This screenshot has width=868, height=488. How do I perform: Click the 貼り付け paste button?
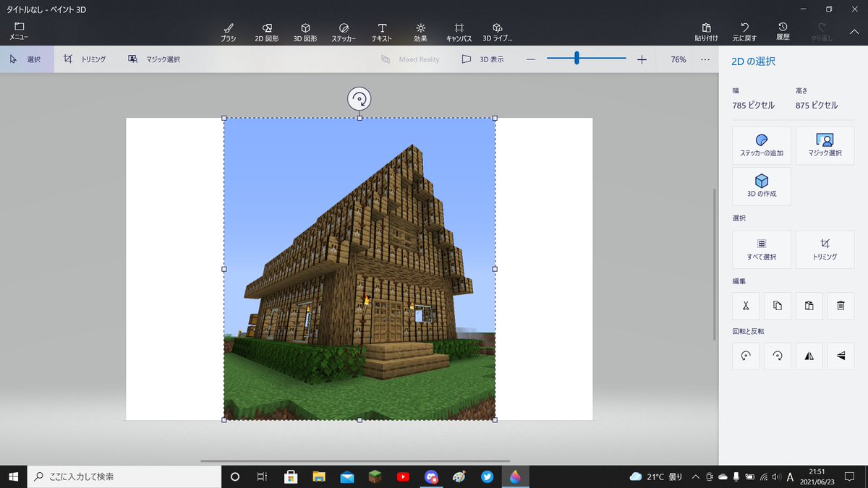(707, 31)
